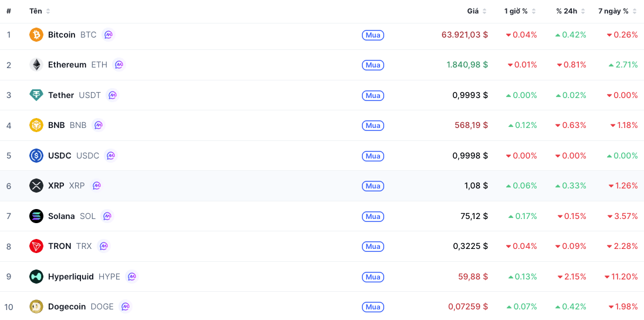
Task: Click the USDC coin logo
Action: pyautogui.click(x=36, y=156)
